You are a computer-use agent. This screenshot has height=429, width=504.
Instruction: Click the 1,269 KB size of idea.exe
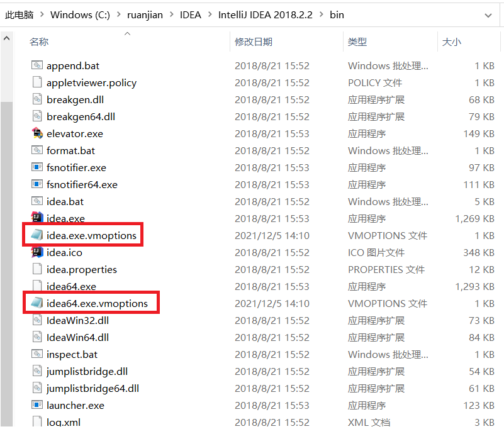pos(474,218)
